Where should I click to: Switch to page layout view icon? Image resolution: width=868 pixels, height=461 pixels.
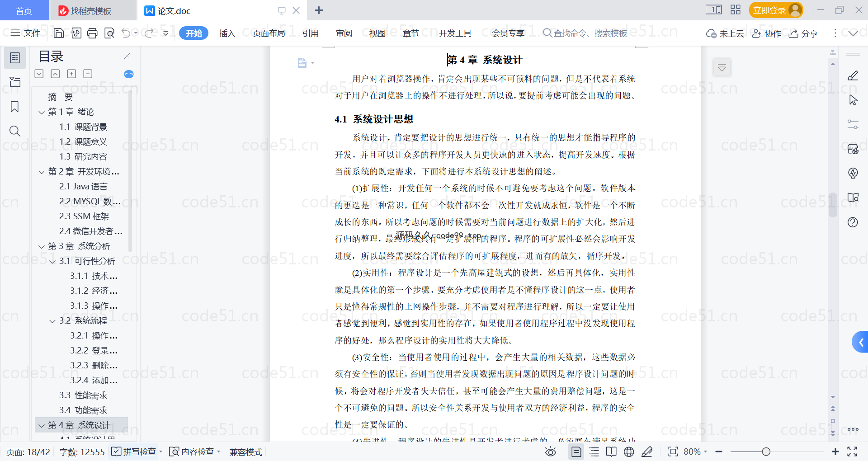(x=576, y=452)
